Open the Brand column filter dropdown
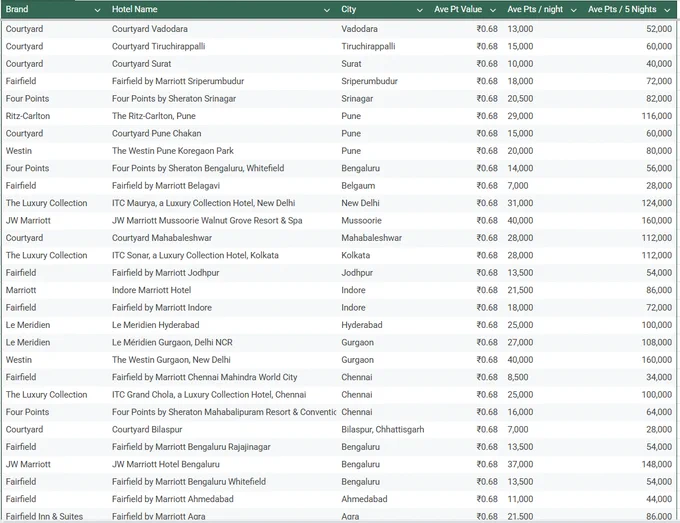The width and height of the screenshot is (680, 523). coord(97,10)
